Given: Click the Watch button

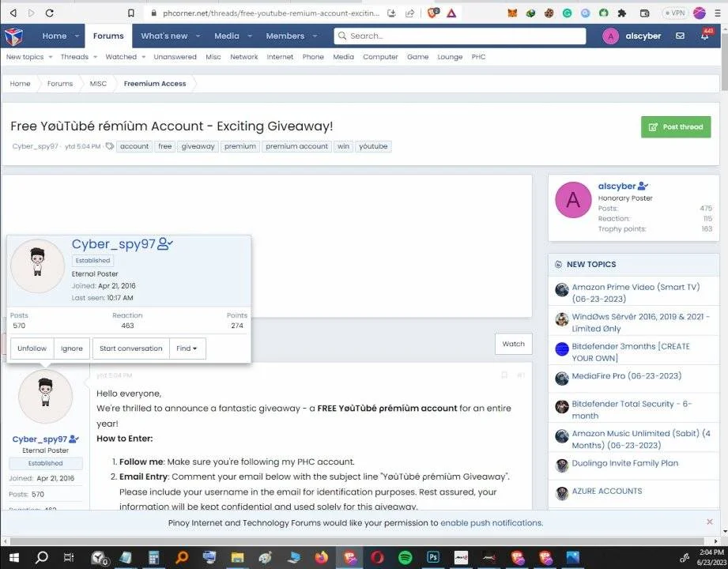Looking at the screenshot, I should coord(513,344).
